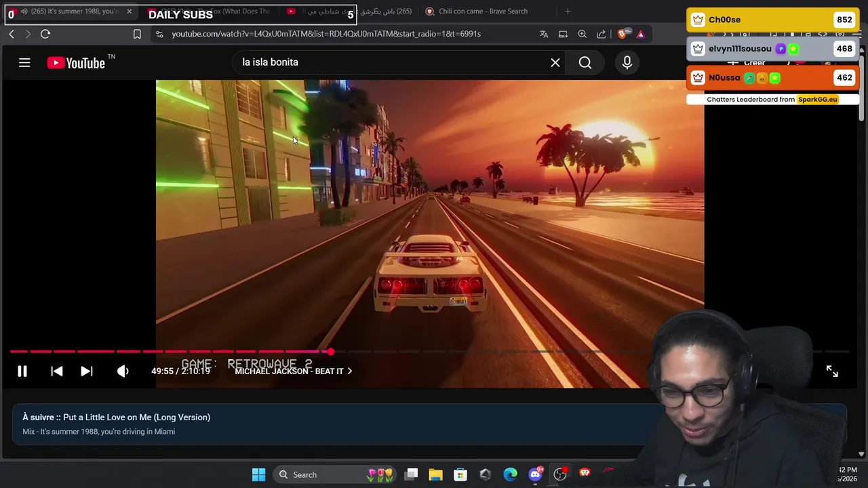This screenshot has width=868, height=488.
Task: Switch to 'Chili con carne - Brave Search' tab
Action: coord(483,12)
